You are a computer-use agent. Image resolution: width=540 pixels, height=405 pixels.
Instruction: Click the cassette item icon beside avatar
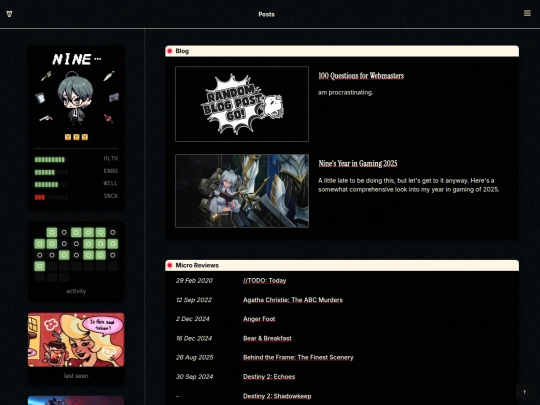(114, 97)
